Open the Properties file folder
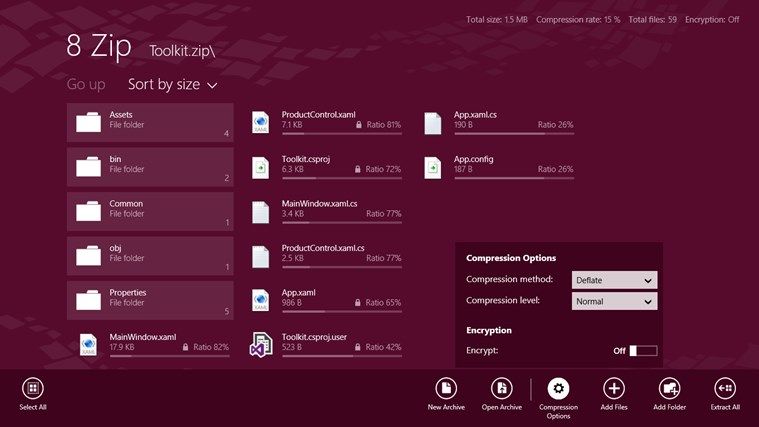 click(150, 300)
